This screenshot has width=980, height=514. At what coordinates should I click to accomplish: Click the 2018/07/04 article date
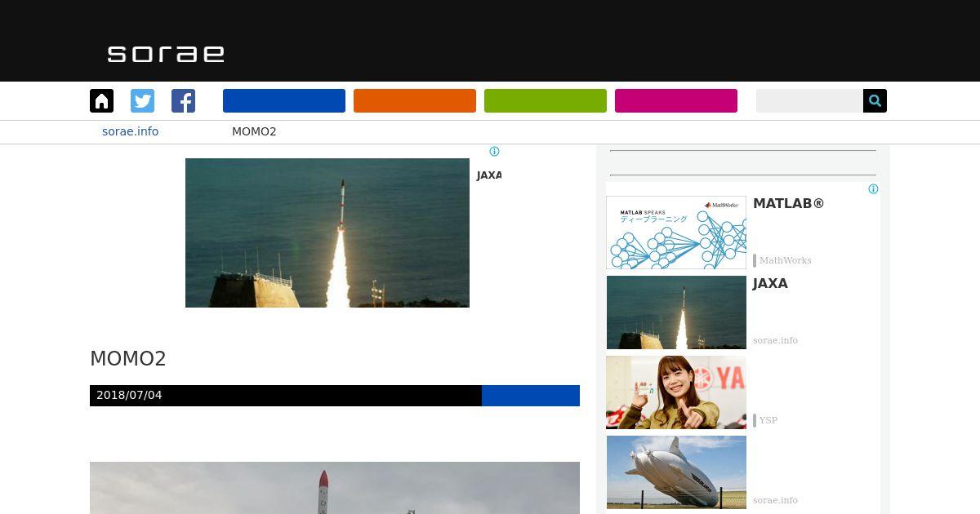click(x=129, y=395)
